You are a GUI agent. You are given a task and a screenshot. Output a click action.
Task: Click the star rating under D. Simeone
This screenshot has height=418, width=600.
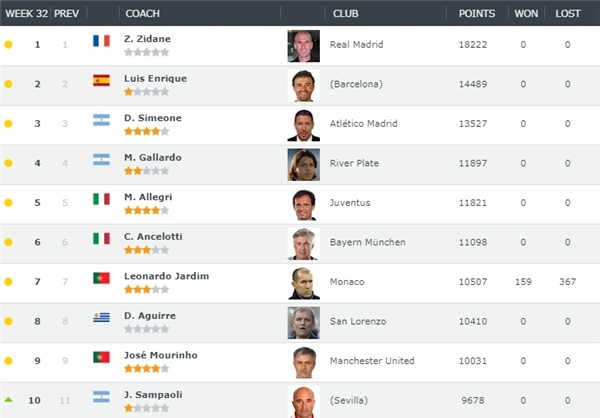(x=147, y=131)
